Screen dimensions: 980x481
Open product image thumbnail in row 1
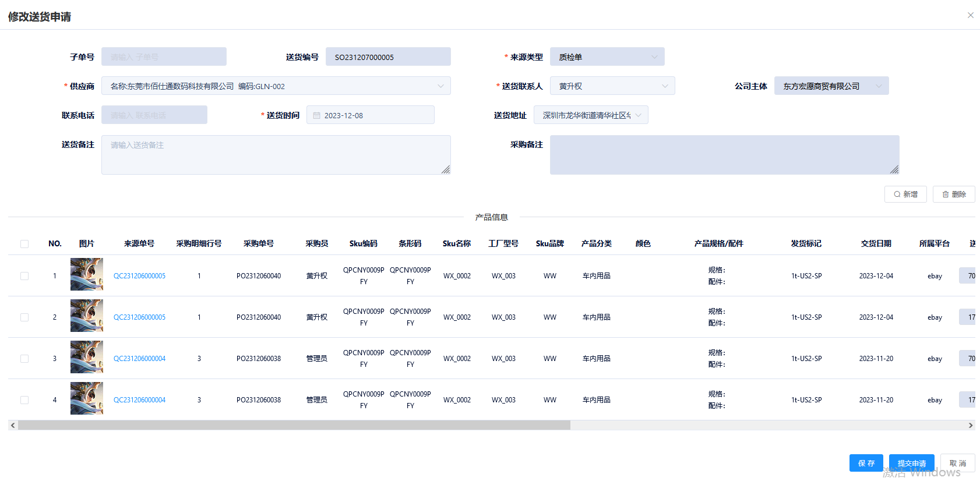87,274
